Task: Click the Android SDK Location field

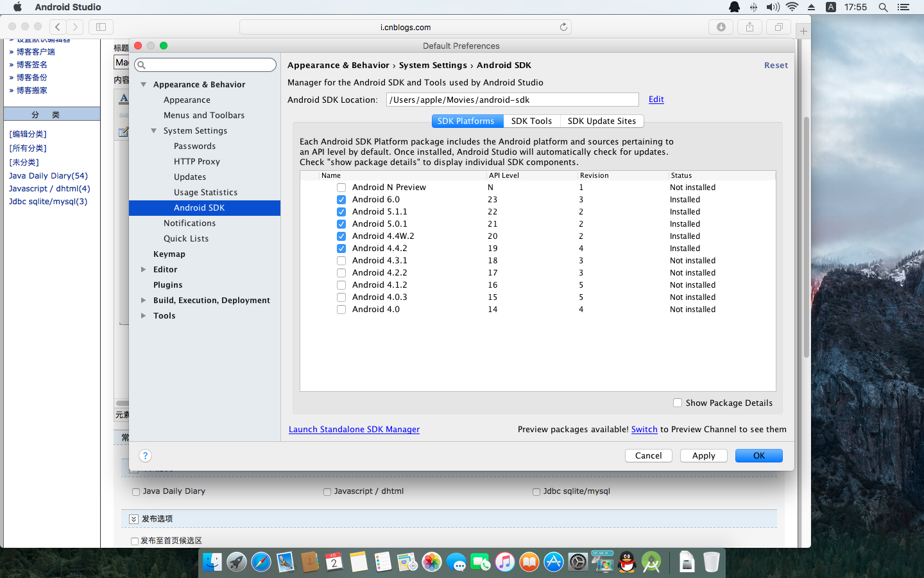Action: [x=512, y=100]
